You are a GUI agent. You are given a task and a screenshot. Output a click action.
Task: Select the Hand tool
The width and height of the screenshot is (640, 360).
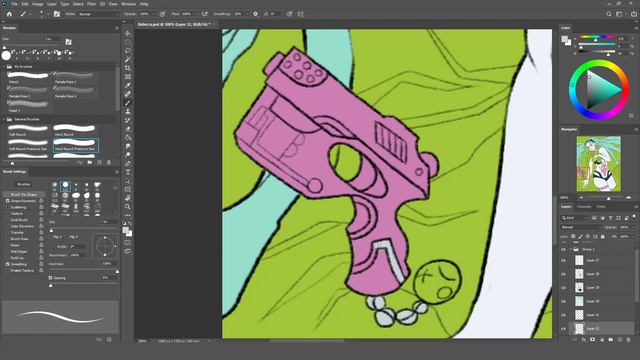coord(128,198)
